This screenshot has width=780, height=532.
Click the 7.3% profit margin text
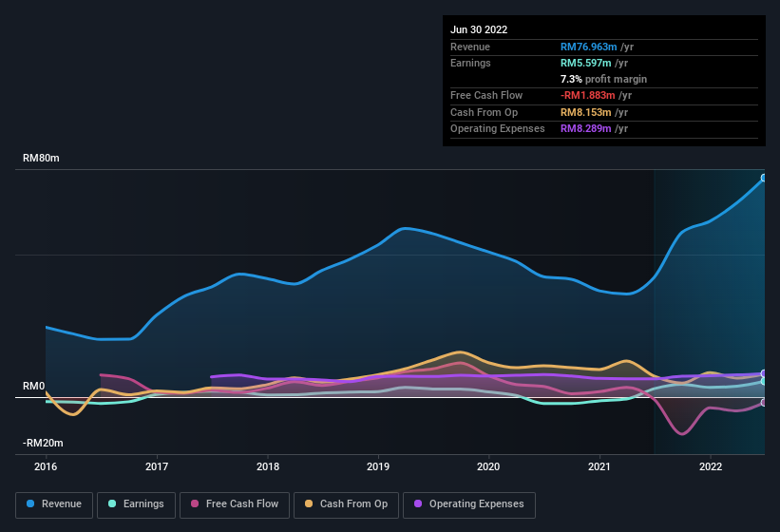(x=603, y=79)
